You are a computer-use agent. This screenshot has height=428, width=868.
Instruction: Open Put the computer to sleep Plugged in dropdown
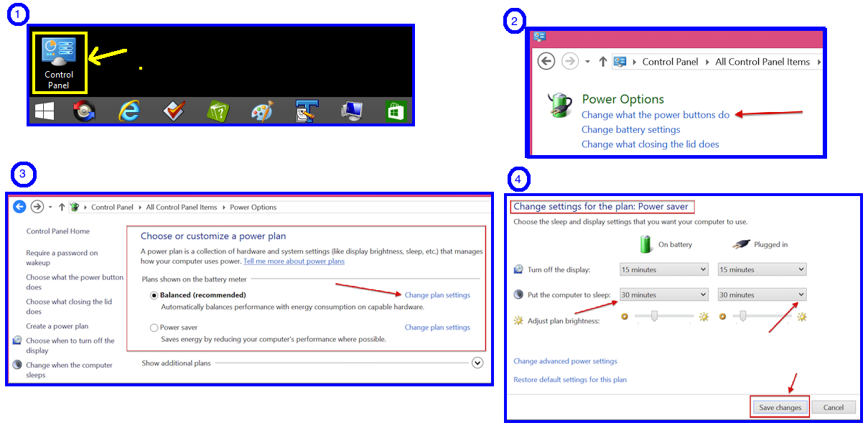(762, 294)
